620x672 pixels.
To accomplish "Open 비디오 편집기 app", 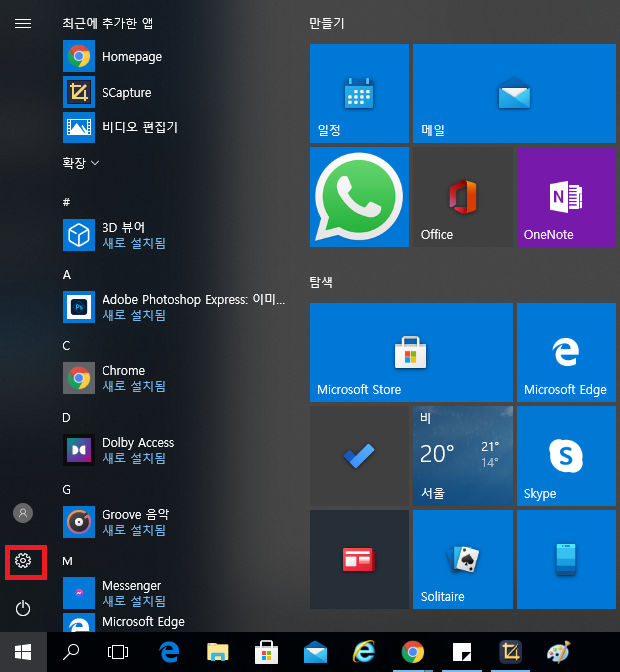I will point(120,127).
